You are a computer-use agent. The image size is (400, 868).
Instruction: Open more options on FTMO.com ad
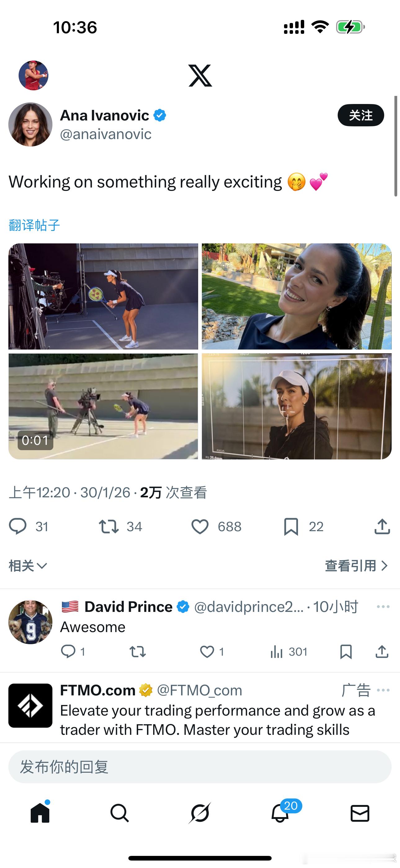(383, 690)
